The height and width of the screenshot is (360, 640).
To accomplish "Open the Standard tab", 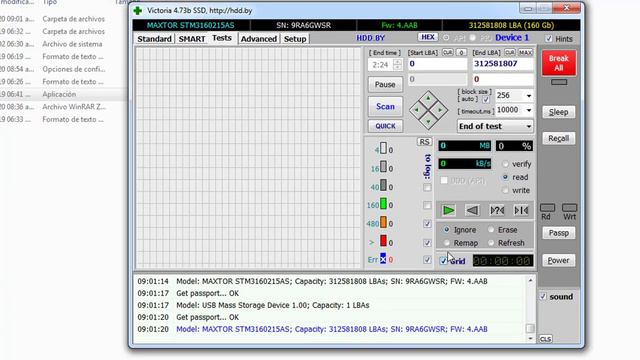I will click(x=154, y=39).
